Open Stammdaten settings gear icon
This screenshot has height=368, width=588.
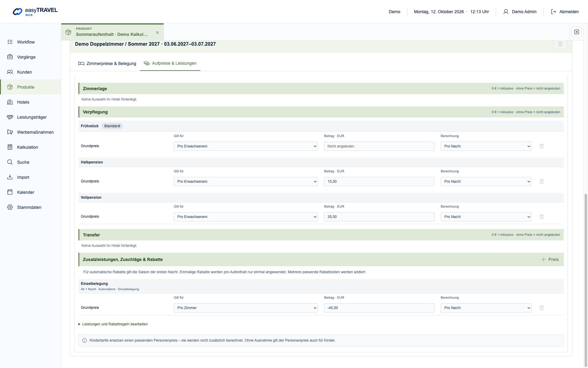(x=10, y=207)
